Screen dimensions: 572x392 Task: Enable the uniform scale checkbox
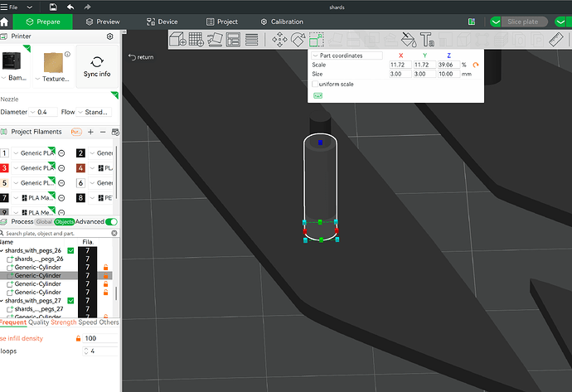(315, 85)
